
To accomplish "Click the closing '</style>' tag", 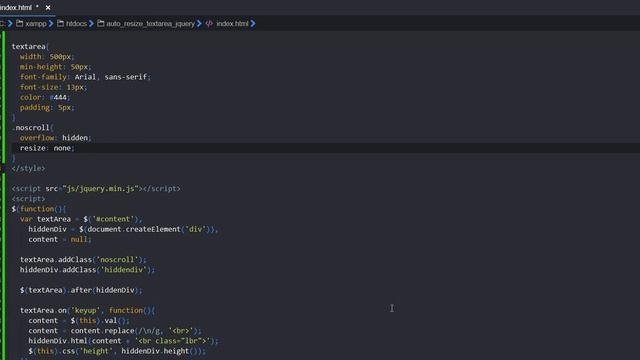I will click(28, 168).
